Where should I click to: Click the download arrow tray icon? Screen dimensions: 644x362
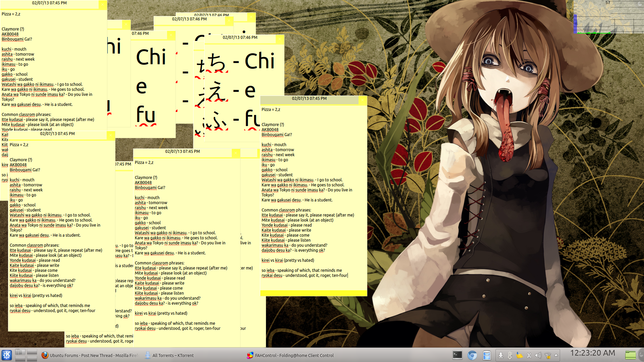click(x=501, y=355)
